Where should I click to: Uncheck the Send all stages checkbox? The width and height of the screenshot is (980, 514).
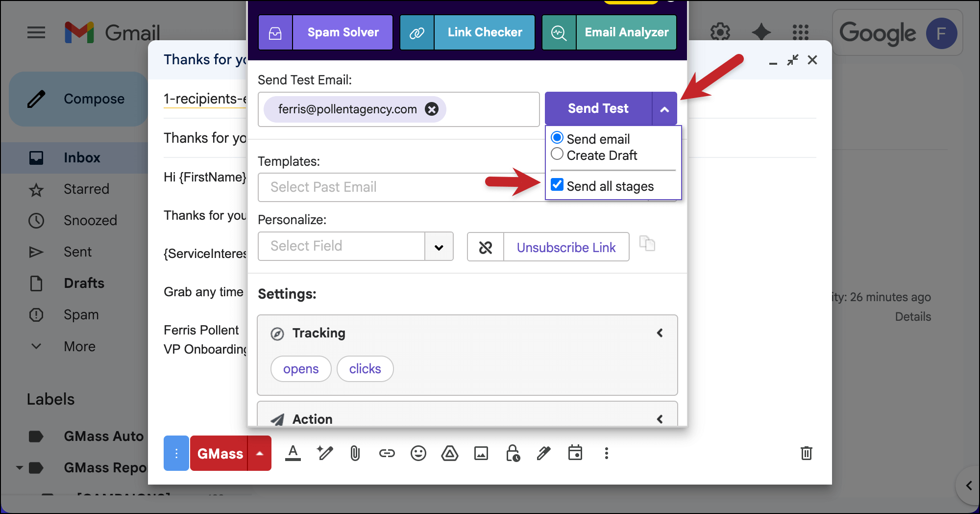(557, 185)
